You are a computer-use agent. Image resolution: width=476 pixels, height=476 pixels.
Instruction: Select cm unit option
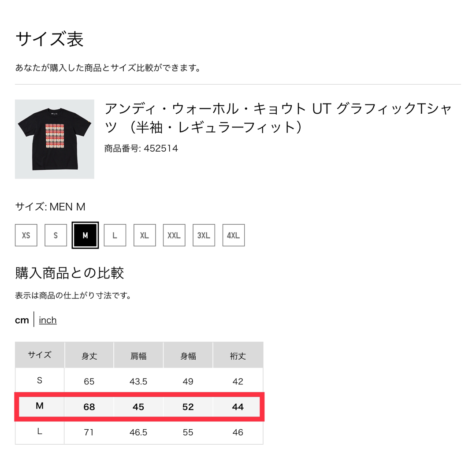[x=22, y=320]
